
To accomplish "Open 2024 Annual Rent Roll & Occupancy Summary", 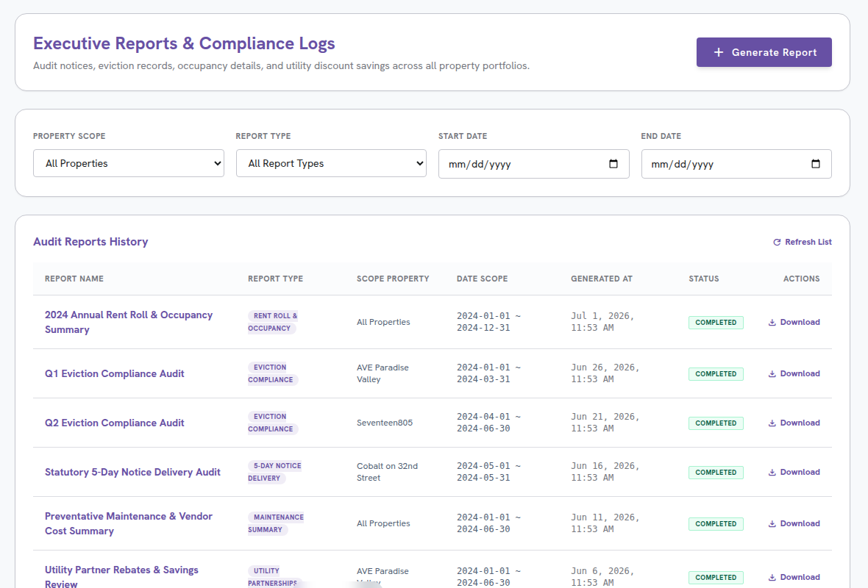I will coord(129,322).
